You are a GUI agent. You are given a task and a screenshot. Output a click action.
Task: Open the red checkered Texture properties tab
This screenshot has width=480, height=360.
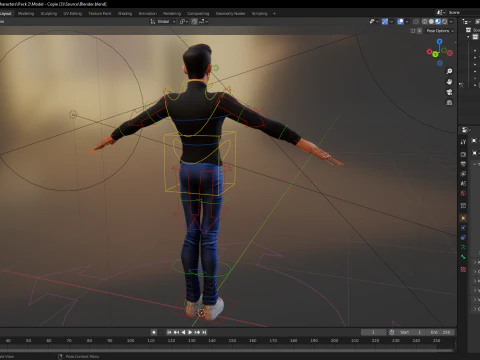463,269
